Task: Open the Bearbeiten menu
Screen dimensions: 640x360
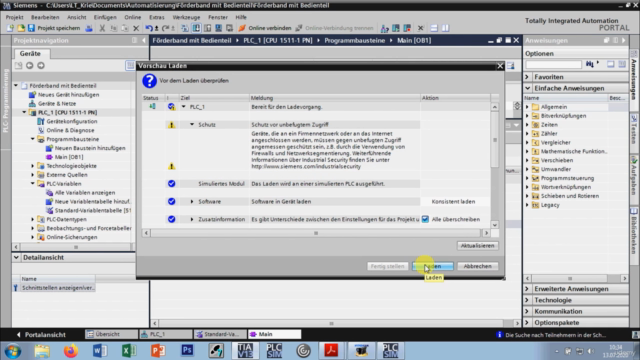Action: tap(45, 17)
